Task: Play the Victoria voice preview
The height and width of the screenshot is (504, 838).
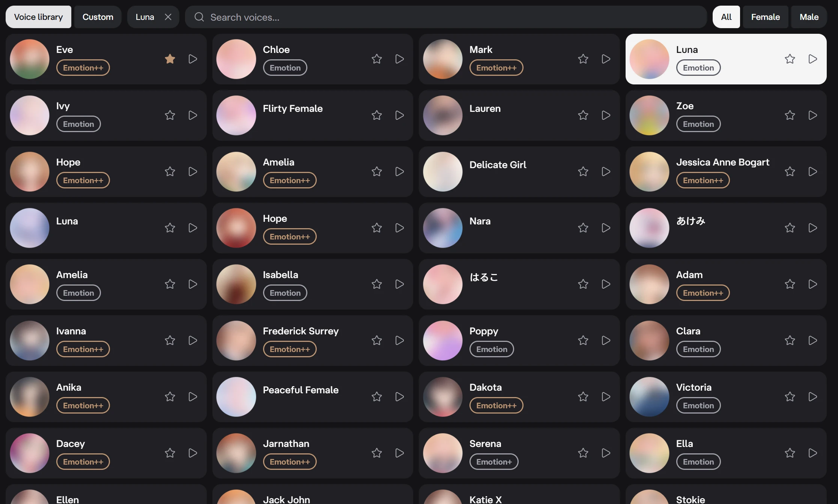Action: pos(813,397)
